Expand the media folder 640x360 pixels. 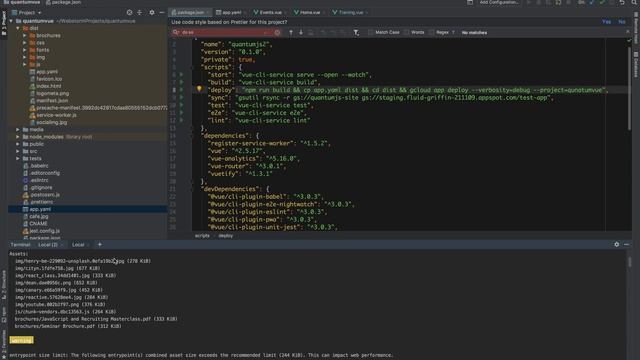[x=18, y=129]
